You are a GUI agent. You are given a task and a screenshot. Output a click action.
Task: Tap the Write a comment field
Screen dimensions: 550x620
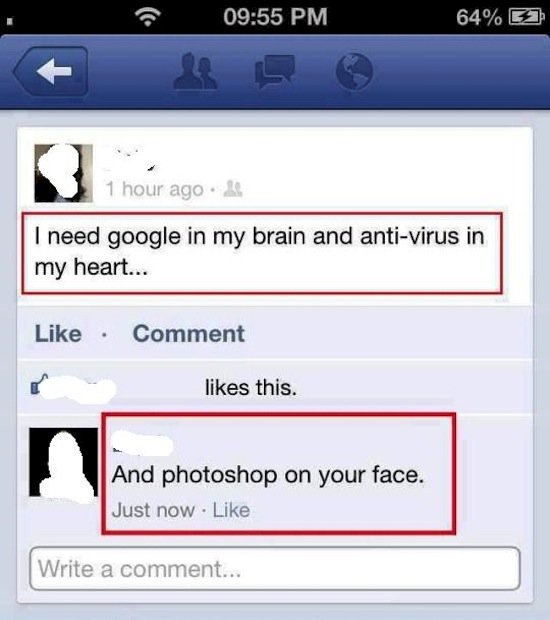[x=275, y=569]
